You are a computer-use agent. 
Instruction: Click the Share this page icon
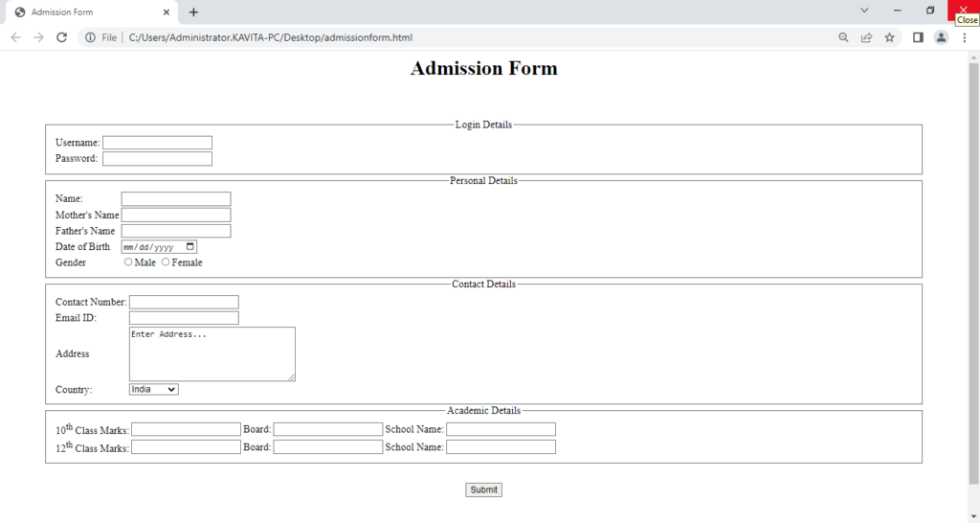click(x=866, y=37)
